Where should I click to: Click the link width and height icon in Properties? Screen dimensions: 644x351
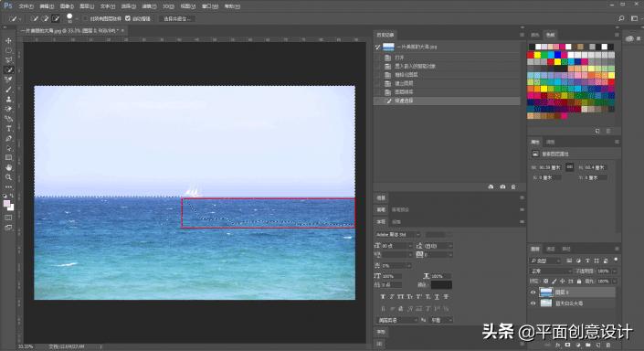tap(570, 167)
